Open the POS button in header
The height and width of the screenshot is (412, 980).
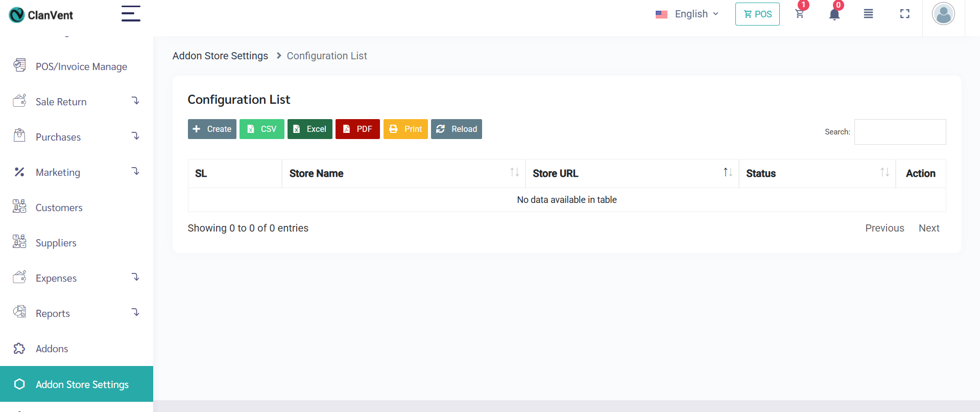pyautogui.click(x=757, y=14)
